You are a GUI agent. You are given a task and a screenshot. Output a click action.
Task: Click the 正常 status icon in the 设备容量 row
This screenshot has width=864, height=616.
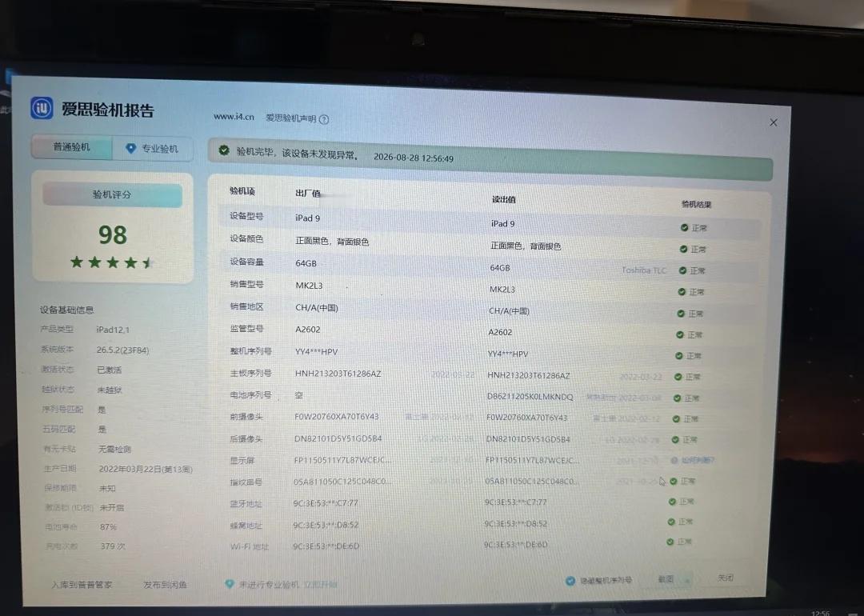pyautogui.click(x=682, y=270)
